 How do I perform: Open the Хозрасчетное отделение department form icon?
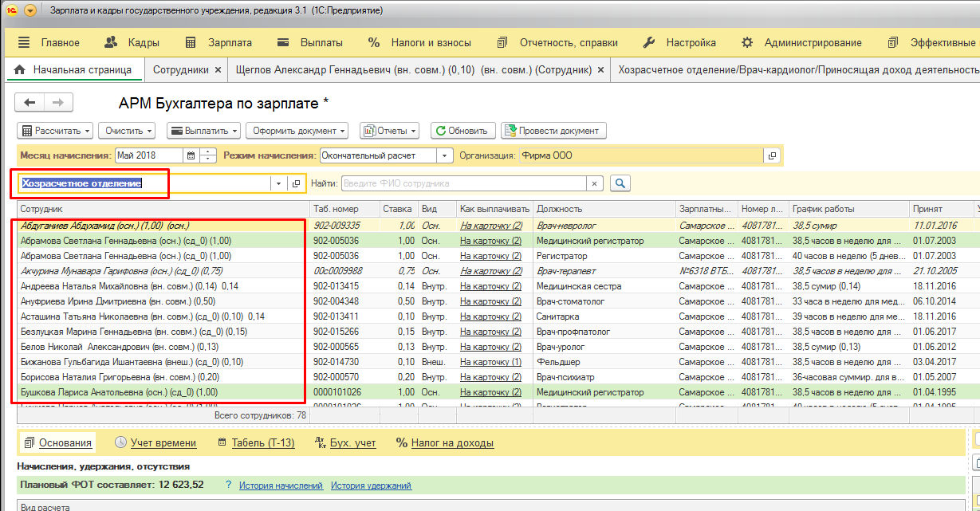pyautogui.click(x=296, y=184)
